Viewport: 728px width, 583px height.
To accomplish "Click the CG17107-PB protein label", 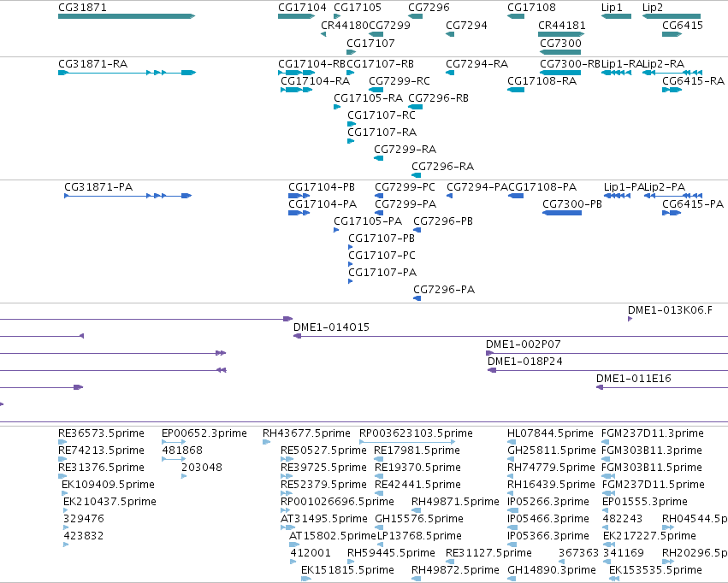I will pyautogui.click(x=382, y=238).
